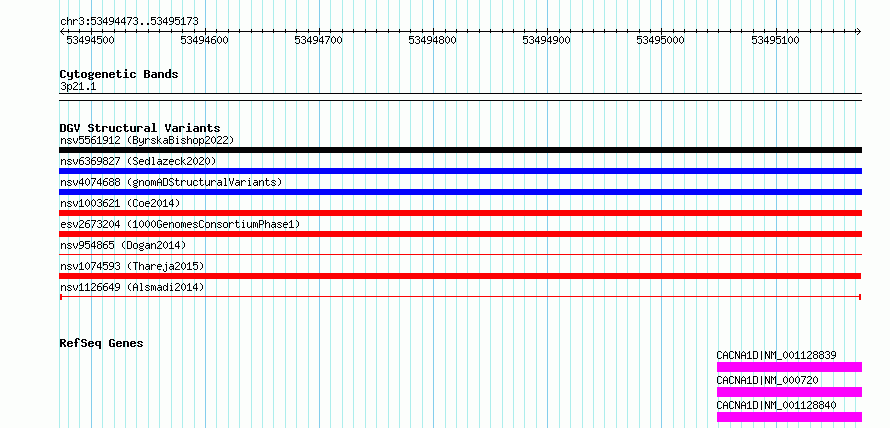Click the chr3:53494473..53495173 region label

tap(129, 22)
